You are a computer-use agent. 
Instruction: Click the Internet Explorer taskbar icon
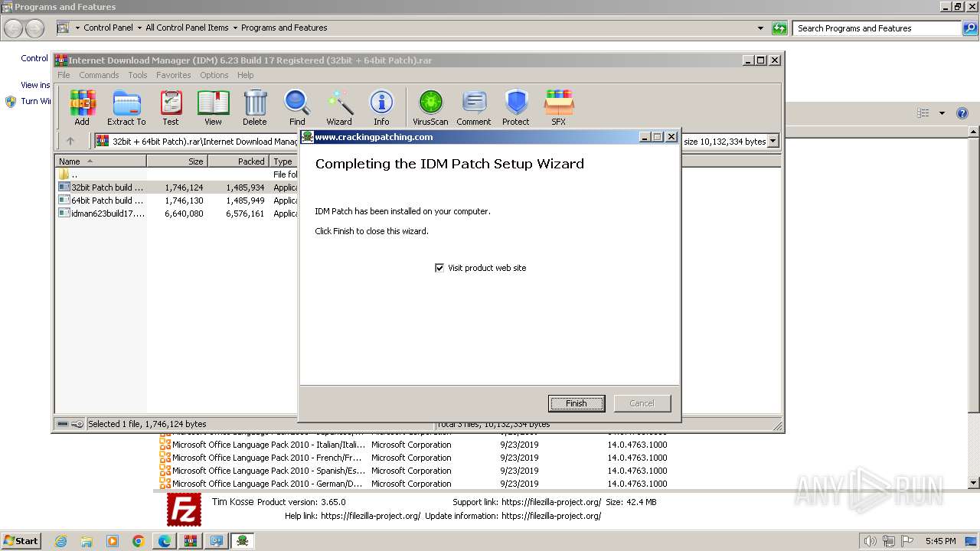point(60,541)
